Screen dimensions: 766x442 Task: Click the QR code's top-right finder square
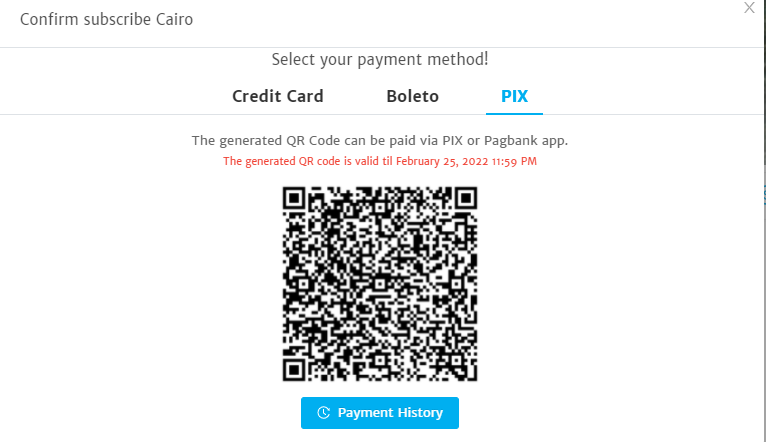pyautogui.click(x=466, y=198)
